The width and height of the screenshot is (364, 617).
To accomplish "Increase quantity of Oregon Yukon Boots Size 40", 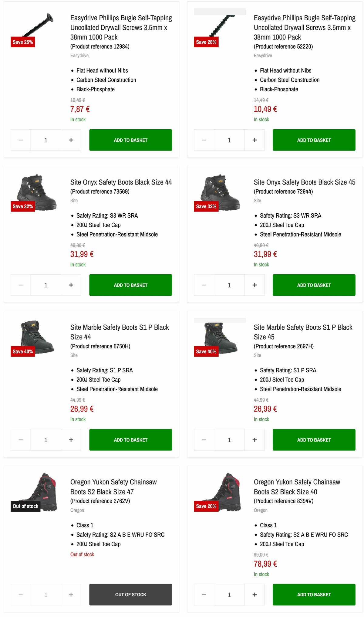I will [x=254, y=595].
